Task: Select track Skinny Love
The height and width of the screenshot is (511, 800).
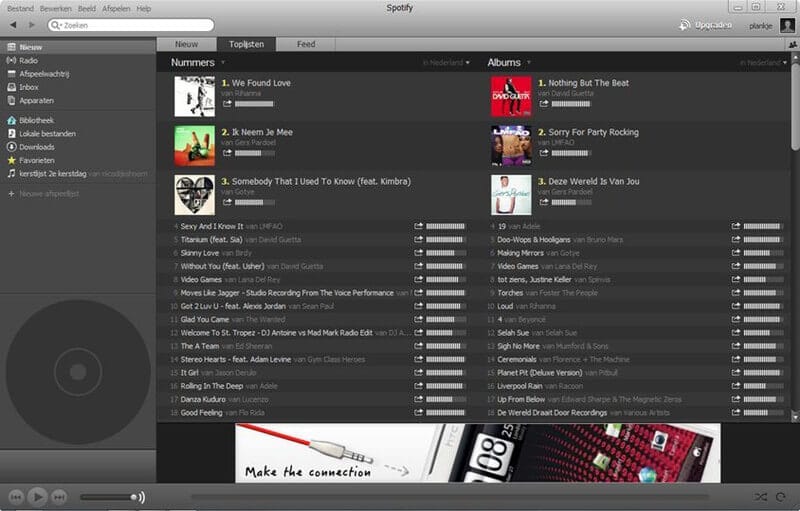Action: (x=199, y=253)
